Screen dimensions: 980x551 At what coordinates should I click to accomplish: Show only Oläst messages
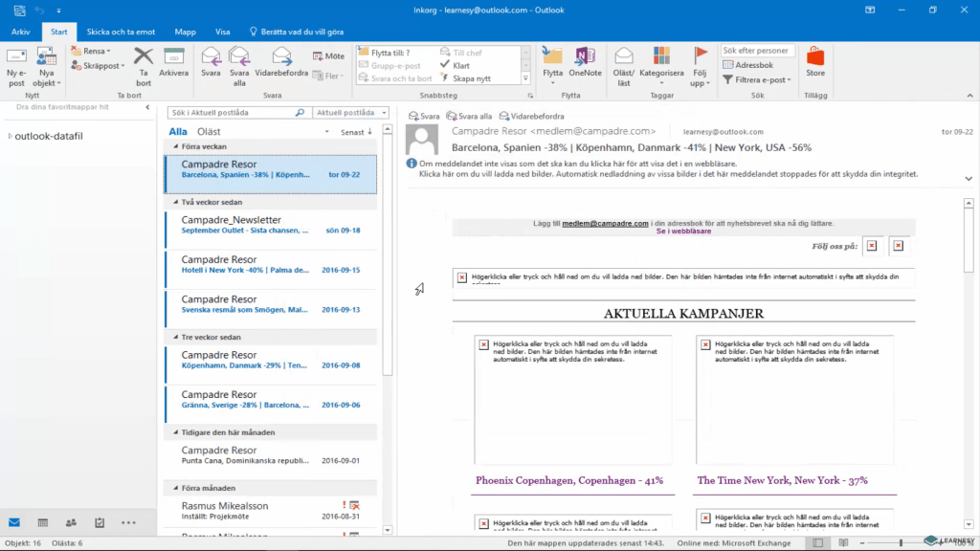209,132
